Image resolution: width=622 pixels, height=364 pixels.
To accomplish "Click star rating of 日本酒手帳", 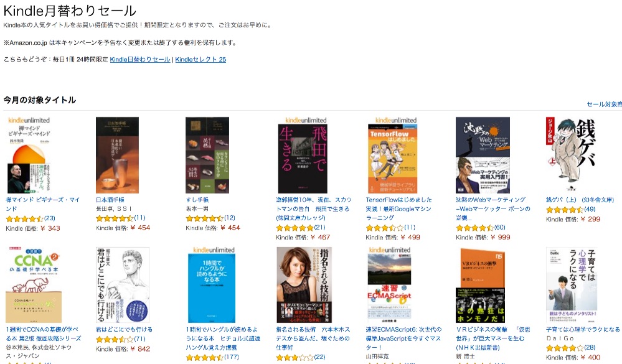I will 115,218.
